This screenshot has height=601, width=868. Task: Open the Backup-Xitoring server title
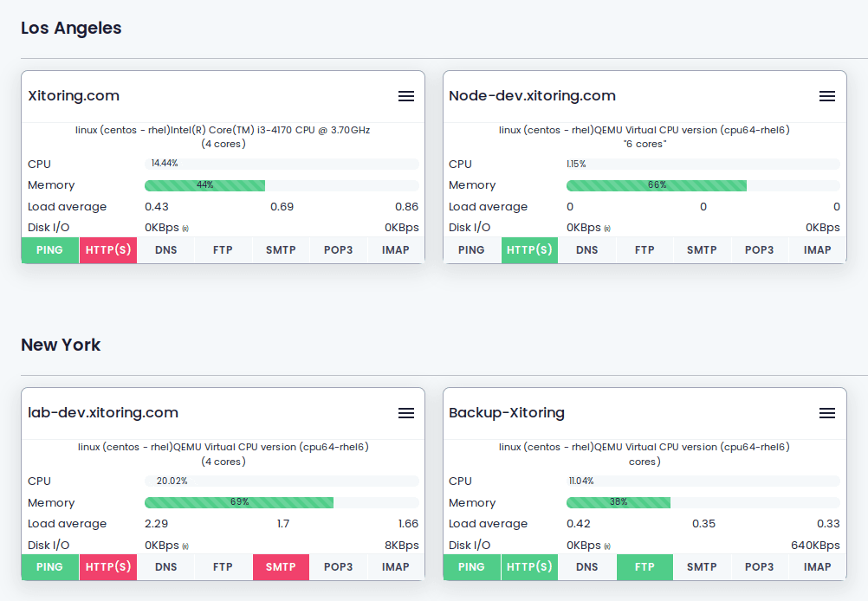[506, 413]
